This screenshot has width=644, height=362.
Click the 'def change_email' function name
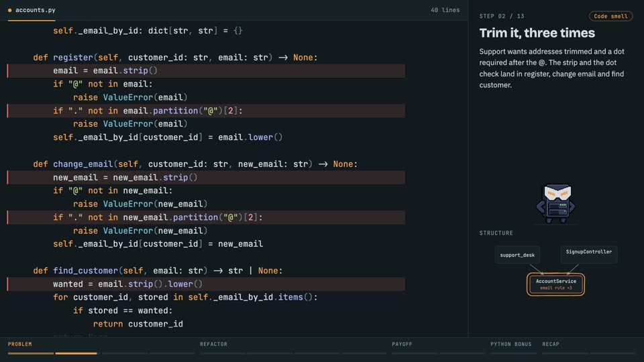[x=83, y=164]
